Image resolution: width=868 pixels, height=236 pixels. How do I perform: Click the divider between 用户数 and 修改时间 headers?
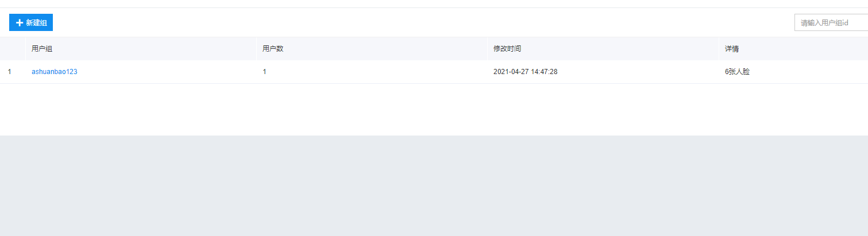[487, 49]
